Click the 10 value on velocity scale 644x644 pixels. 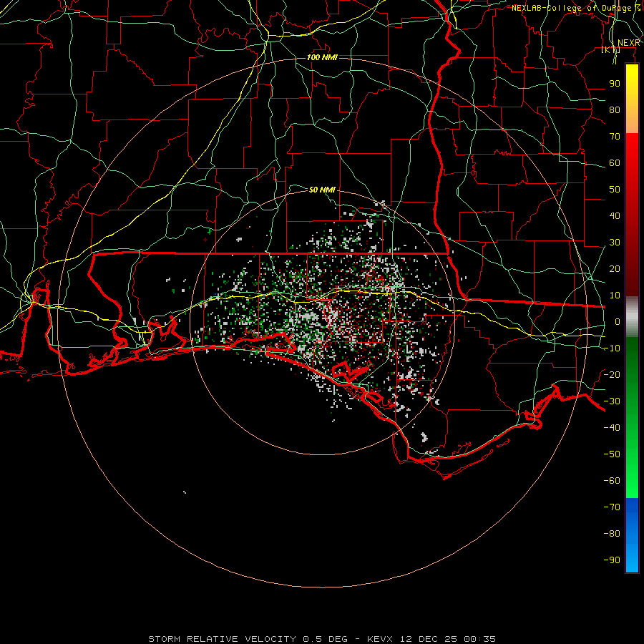click(615, 296)
